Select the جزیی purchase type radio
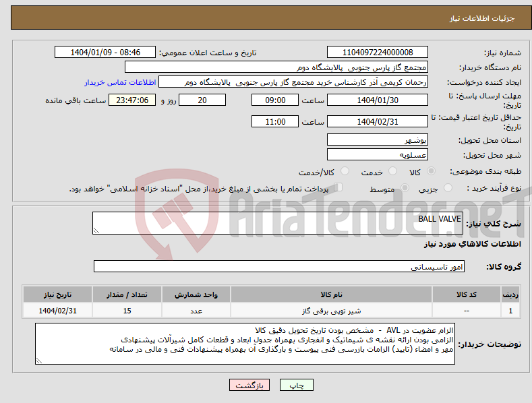The height and width of the screenshot is (403, 532). [x=448, y=188]
